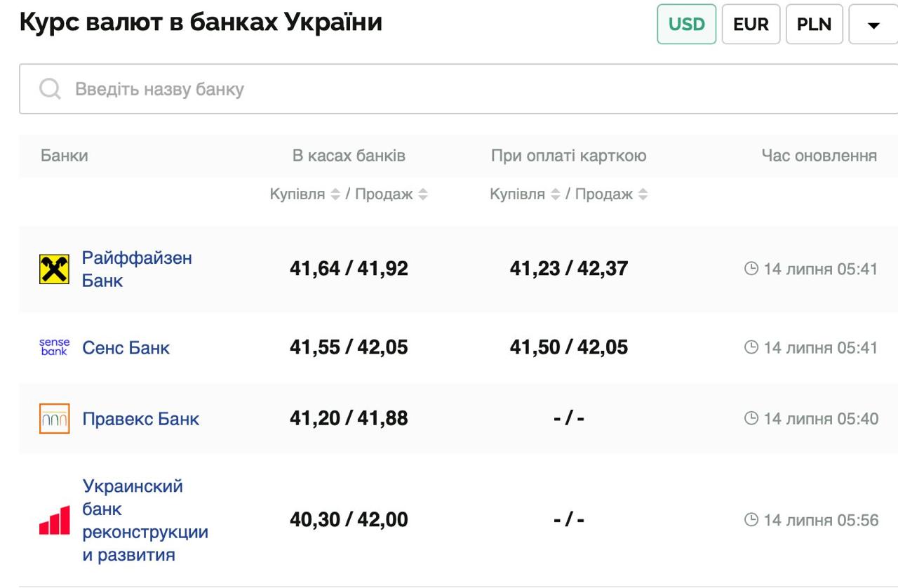898x588 pixels.
Task: Click the Raiffeisen Bank logo icon
Action: (55, 268)
